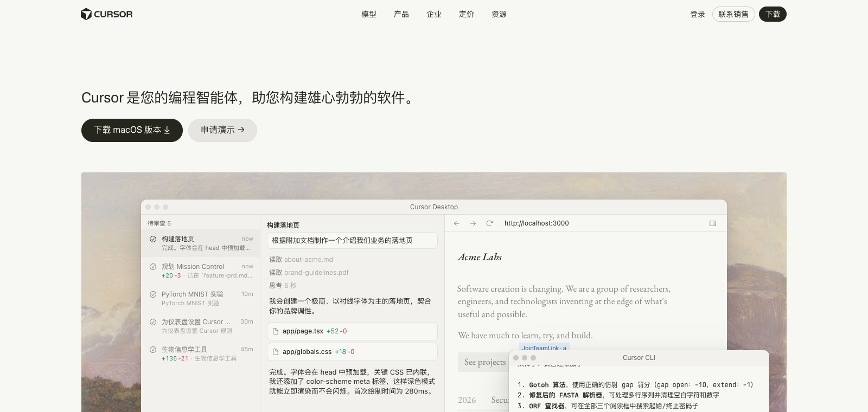Click the 2026 text in the preview
This screenshot has width=868, height=412.
point(467,400)
